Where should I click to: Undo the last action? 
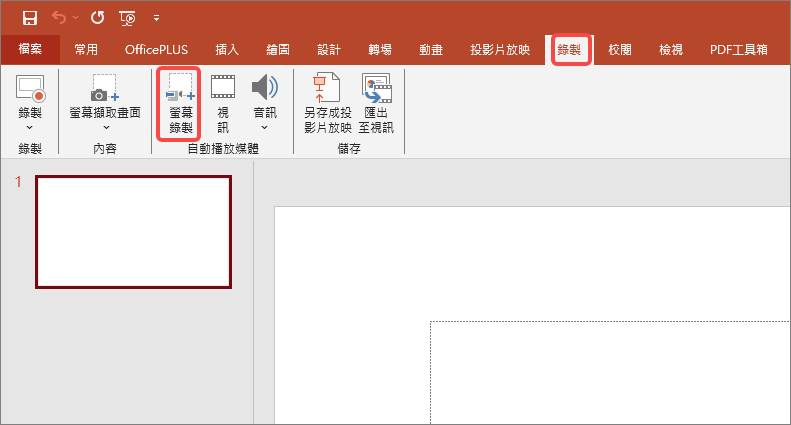(59, 18)
